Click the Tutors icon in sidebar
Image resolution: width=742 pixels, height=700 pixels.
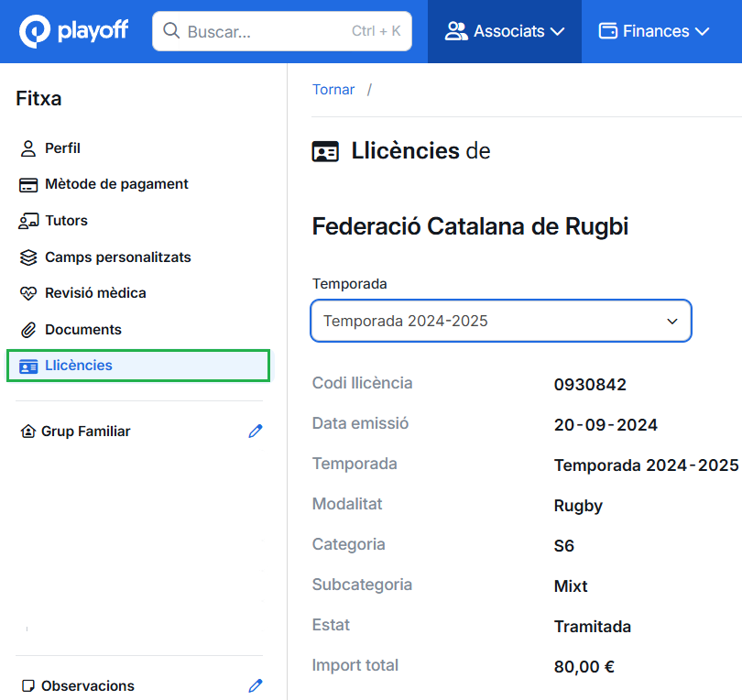pos(27,221)
